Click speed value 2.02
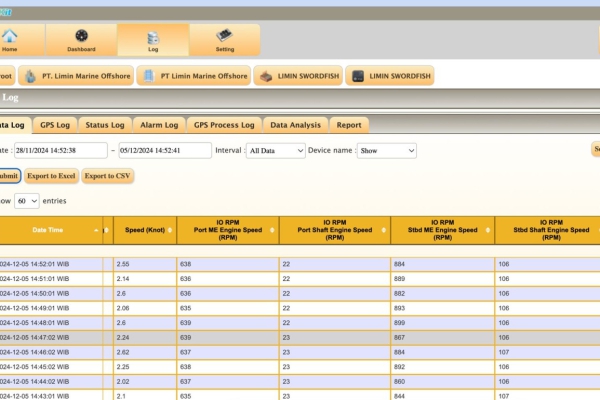This screenshot has width=600, height=400. pyautogui.click(x=123, y=382)
